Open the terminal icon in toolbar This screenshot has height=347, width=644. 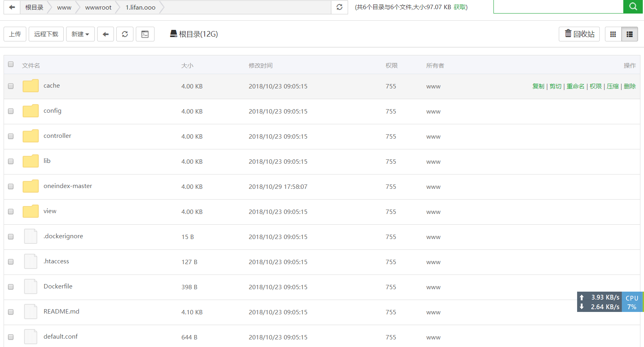[x=145, y=34]
